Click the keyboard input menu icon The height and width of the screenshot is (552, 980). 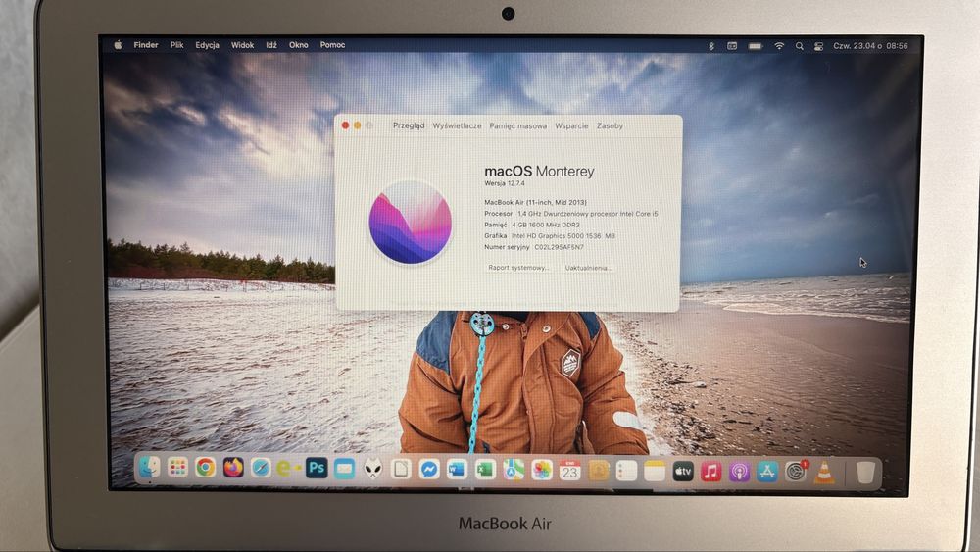[x=732, y=46]
